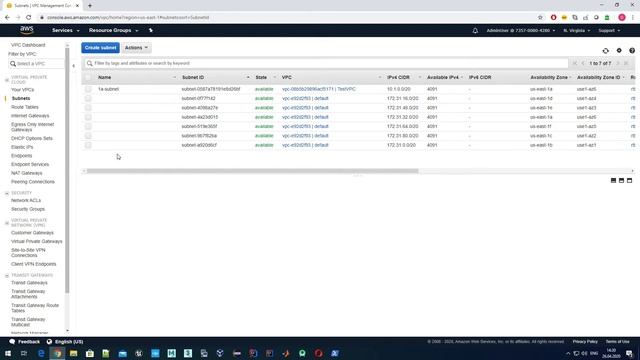
Task: Open the Terms of Use link
Action: (x=617, y=342)
